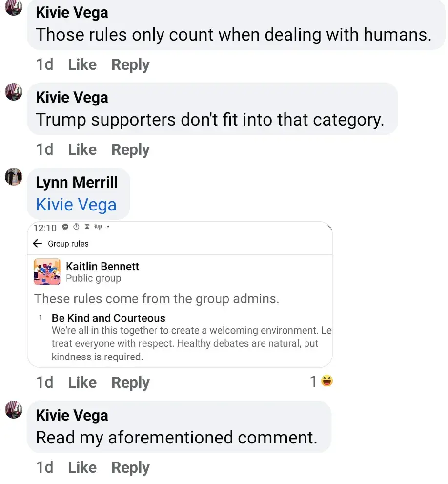Click the Kaitlin Bennett group icon
Screen dimensions: 448x484
pyautogui.click(x=47, y=272)
